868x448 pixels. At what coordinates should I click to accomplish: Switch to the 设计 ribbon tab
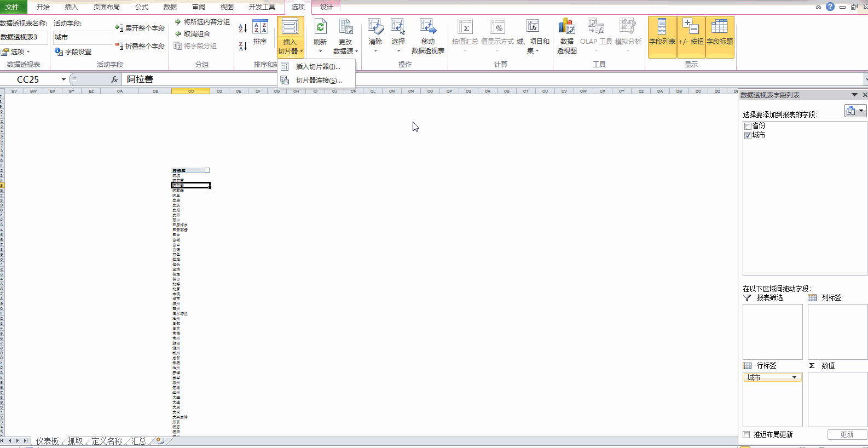(x=326, y=7)
